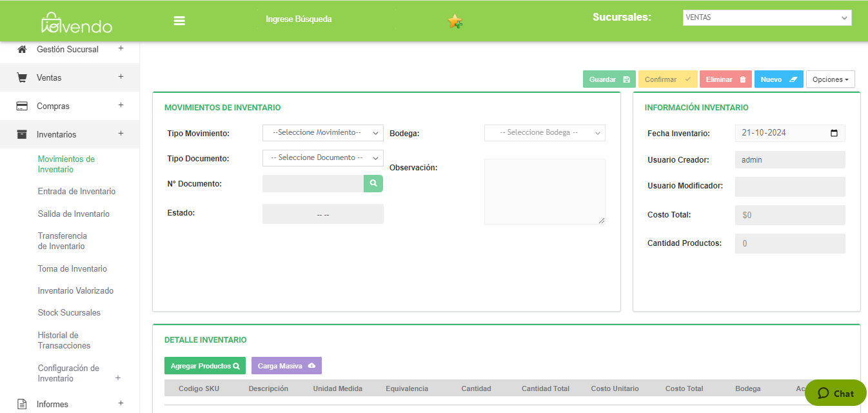Screen dimensions: 868x413
Task: Click the Compras credit card icon
Action: (x=22, y=106)
